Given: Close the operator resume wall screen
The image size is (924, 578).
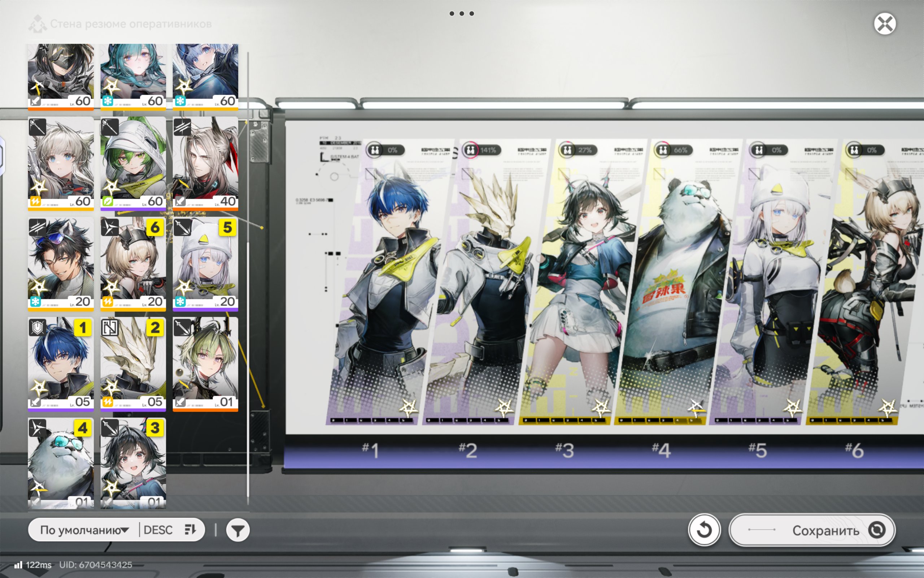Looking at the screenshot, I should pos(885,24).
